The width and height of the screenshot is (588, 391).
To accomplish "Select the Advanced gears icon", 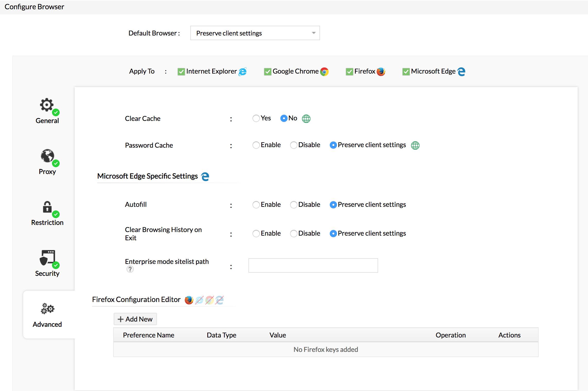I will pos(47,308).
